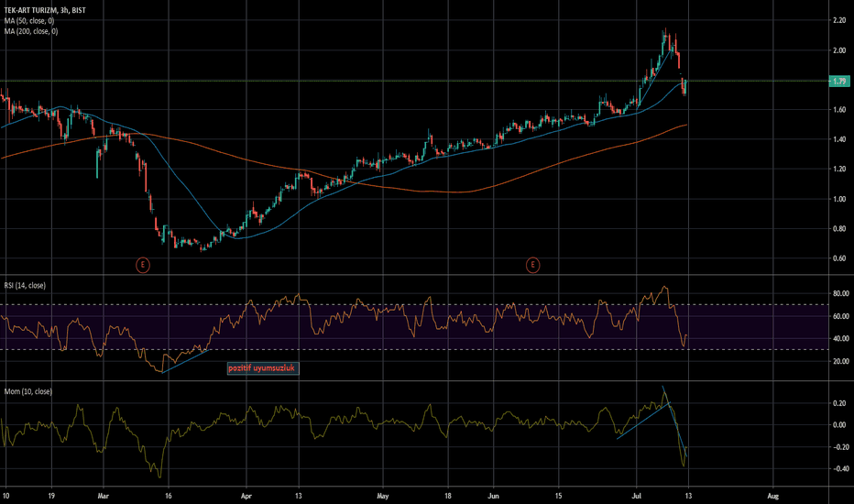This screenshot has width=854, height=504.
Task: Click the 80.00 level on RSI scale
Action: click(840, 293)
